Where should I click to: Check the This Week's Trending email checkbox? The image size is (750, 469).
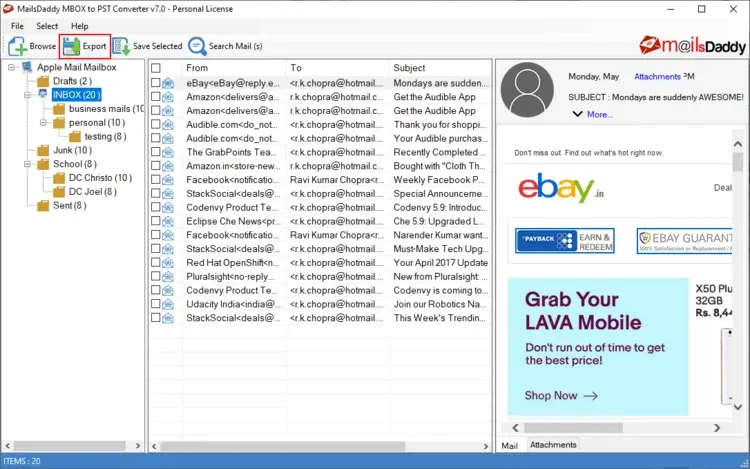[155, 317]
